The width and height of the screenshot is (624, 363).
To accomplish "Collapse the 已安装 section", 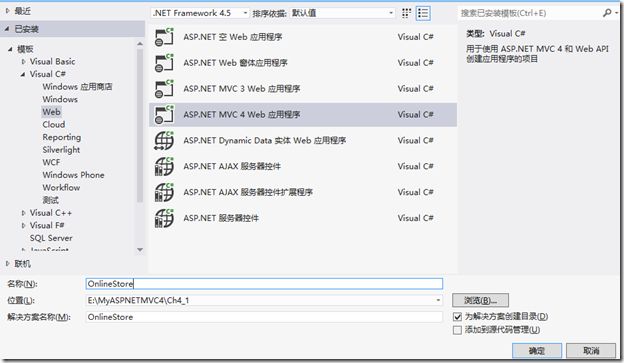I will [x=8, y=29].
